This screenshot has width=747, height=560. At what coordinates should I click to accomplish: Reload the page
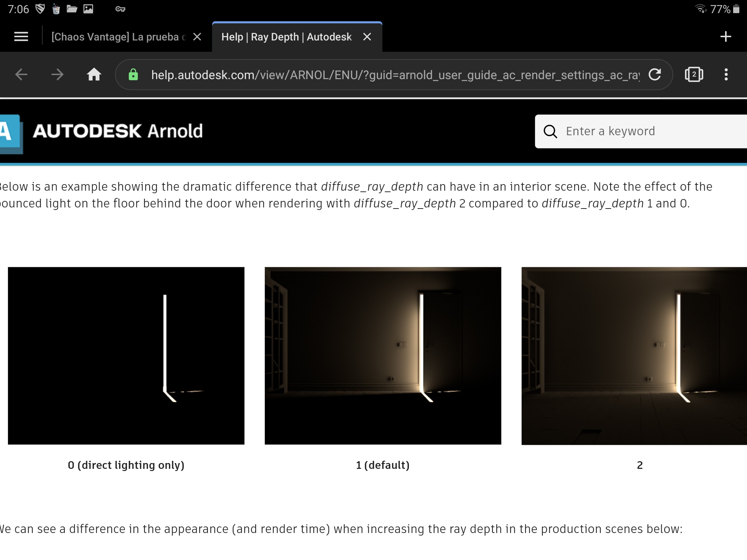[x=655, y=75]
